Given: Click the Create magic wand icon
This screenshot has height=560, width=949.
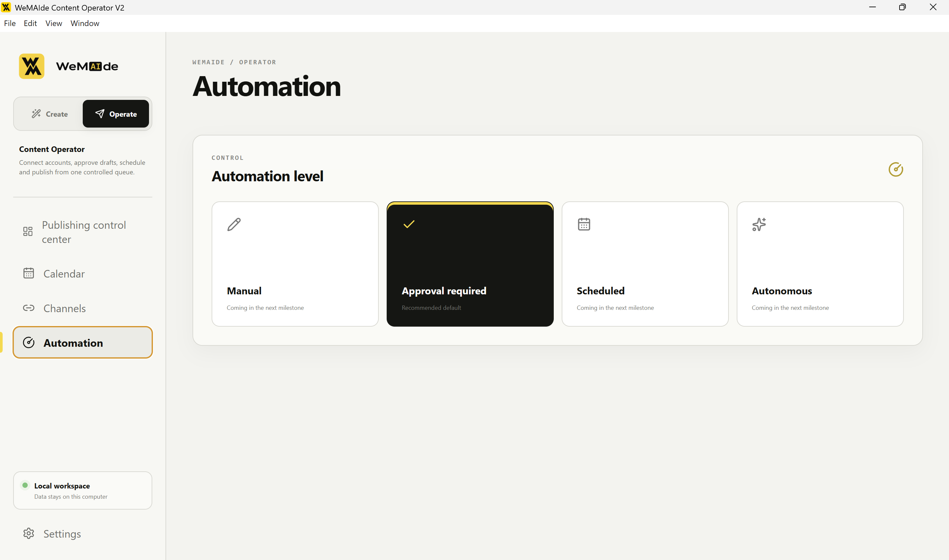Looking at the screenshot, I should coord(36,114).
